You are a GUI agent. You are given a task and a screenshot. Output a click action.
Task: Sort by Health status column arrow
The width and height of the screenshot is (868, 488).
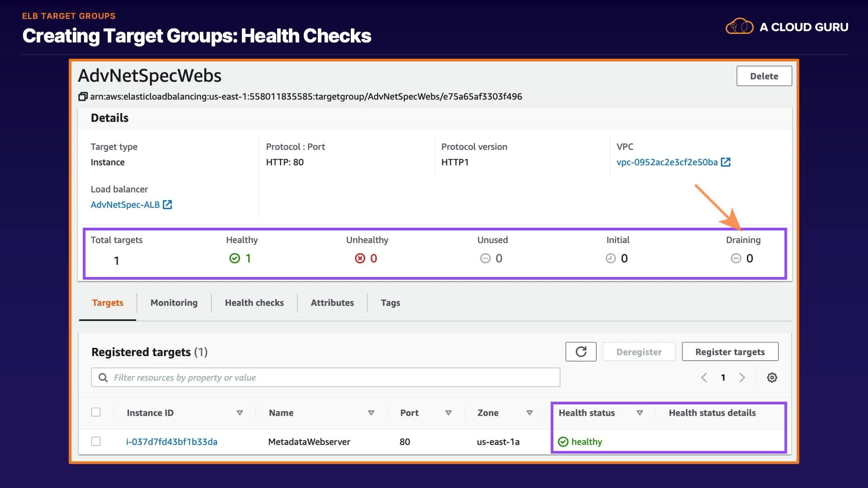[x=640, y=413]
